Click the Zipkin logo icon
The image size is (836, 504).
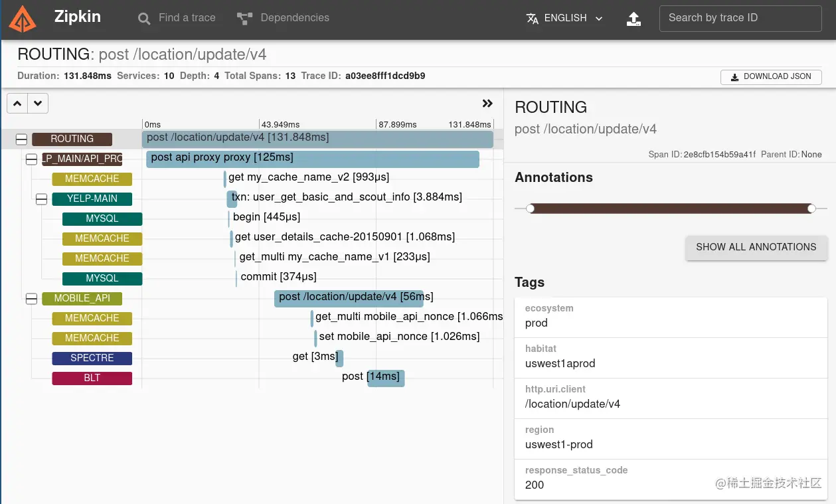23,19
